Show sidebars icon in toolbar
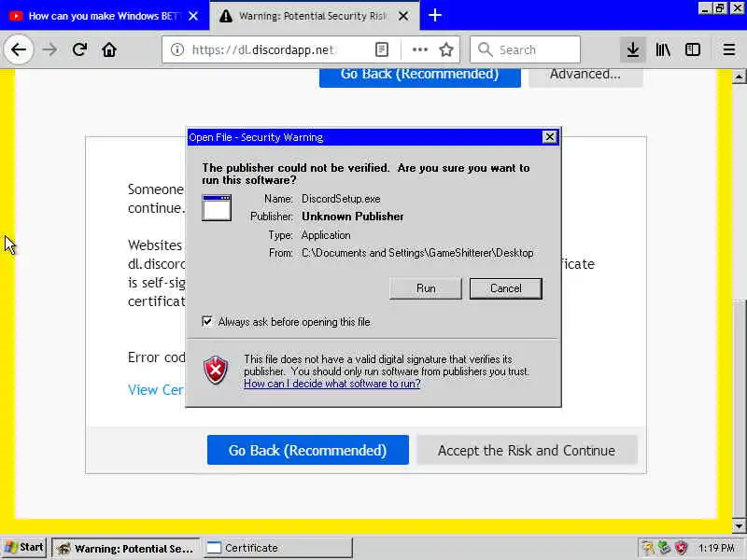Image resolution: width=747 pixels, height=560 pixels. [693, 49]
